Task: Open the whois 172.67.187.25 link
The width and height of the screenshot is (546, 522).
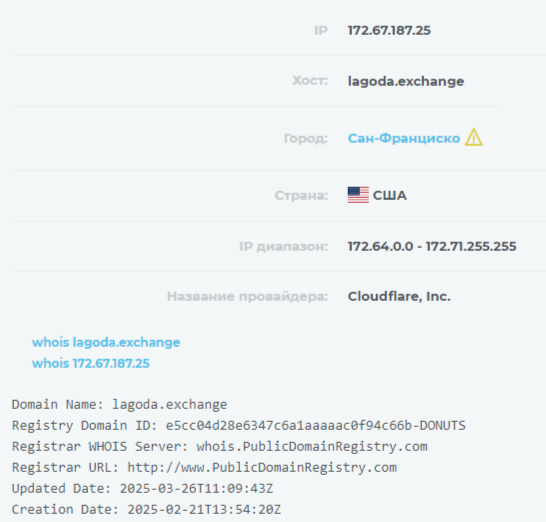Action: pos(91,363)
